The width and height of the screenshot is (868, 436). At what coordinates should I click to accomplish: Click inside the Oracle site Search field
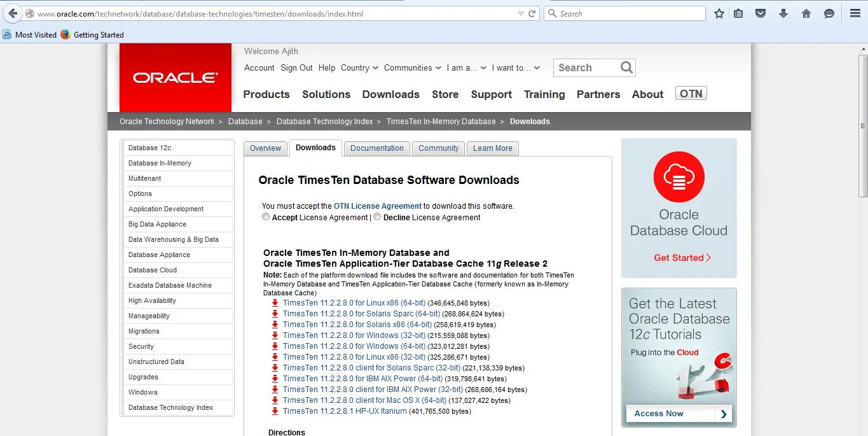coord(585,67)
